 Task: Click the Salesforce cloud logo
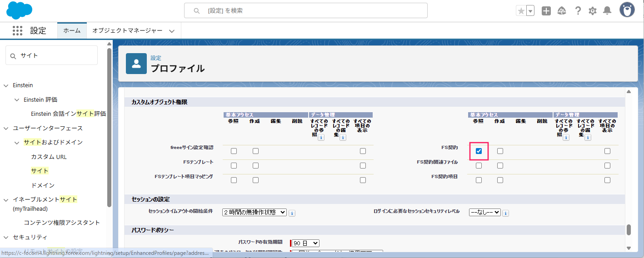(19, 10)
